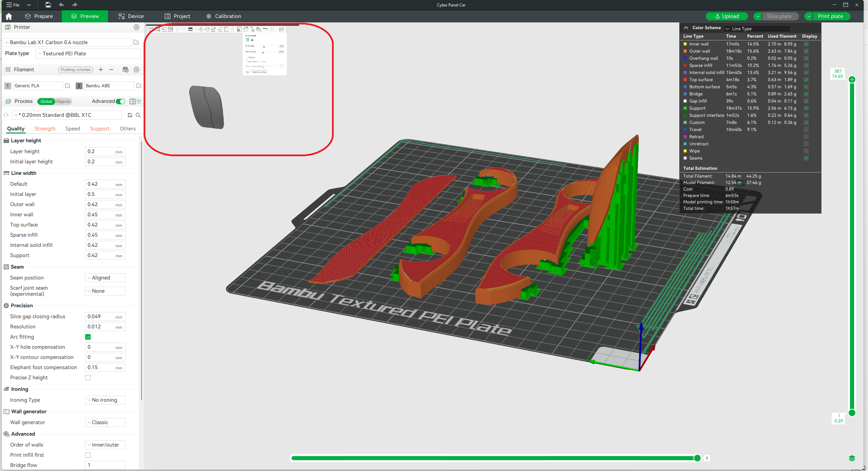Image resolution: width=868 pixels, height=471 pixels.
Task: Enable Precise Z height checkbox
Action: tap(88, 378)
